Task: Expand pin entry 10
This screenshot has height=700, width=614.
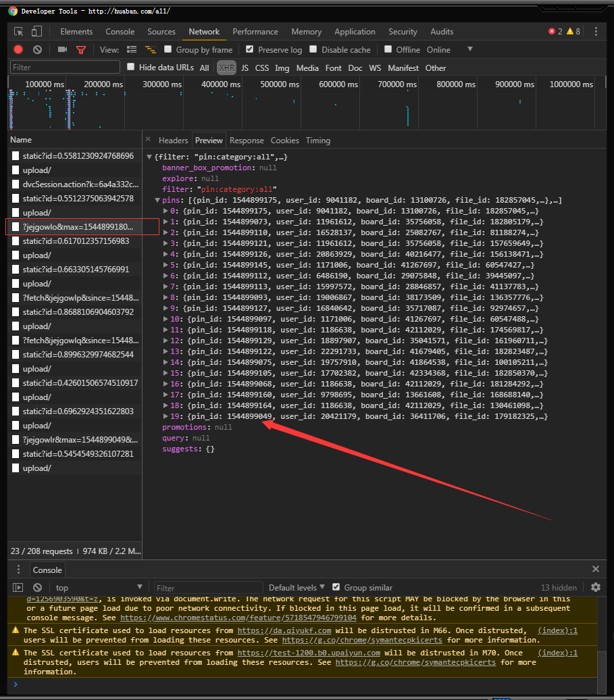Action: click(x=165, y=319)
